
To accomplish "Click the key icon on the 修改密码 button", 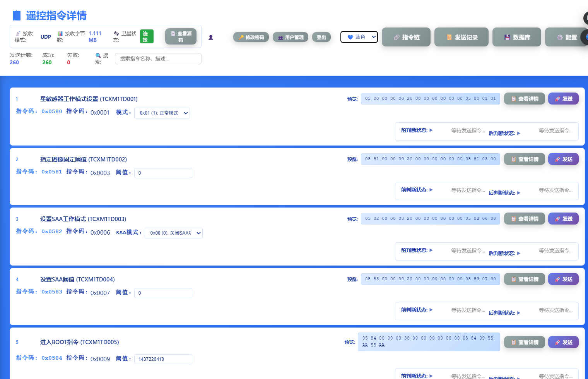I will 241,37.
